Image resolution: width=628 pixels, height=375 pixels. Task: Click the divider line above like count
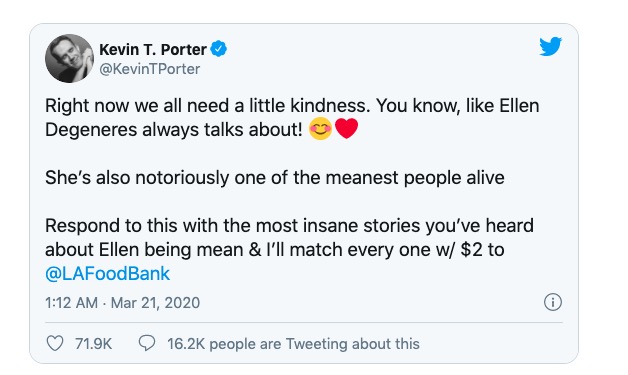pos(304,323)
